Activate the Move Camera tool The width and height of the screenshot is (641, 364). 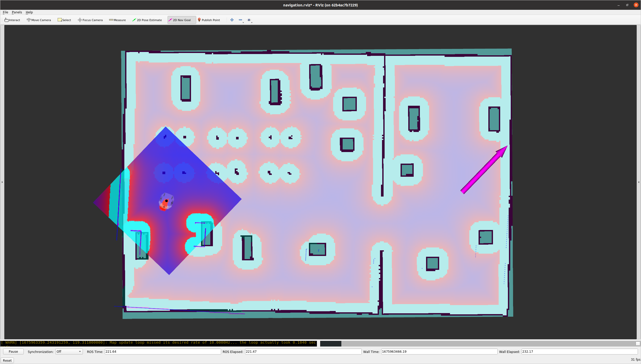click(x=39, y=20)
